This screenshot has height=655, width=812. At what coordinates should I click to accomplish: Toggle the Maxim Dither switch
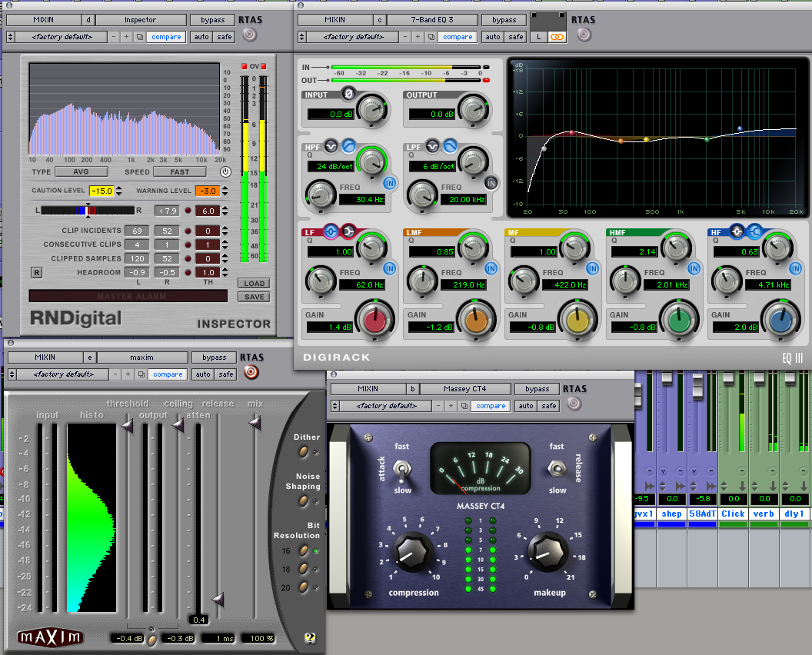(x=304, y=451)
